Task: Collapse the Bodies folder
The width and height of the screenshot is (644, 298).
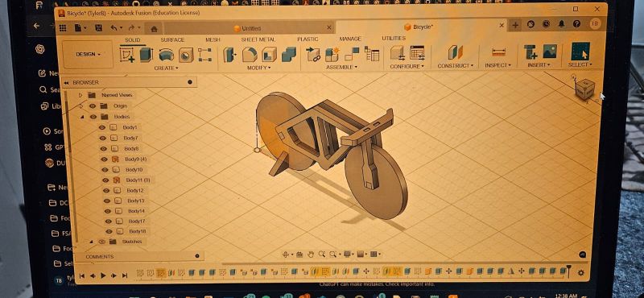Action: [82, 117]
